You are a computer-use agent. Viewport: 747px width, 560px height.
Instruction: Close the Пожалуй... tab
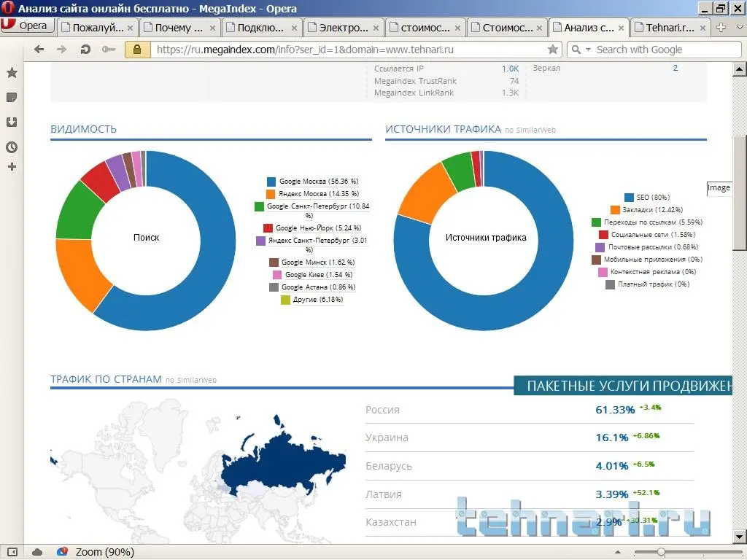[130, 28]
